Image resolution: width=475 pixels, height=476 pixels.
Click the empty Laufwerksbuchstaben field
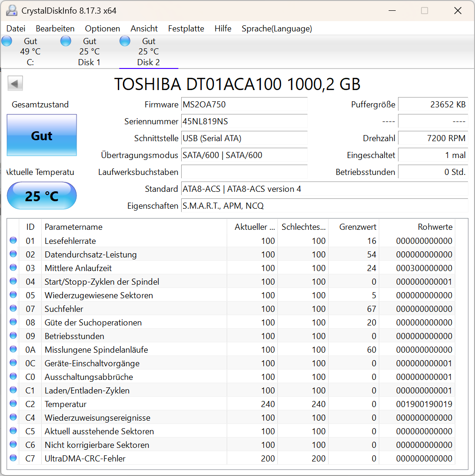pos(245,172)
